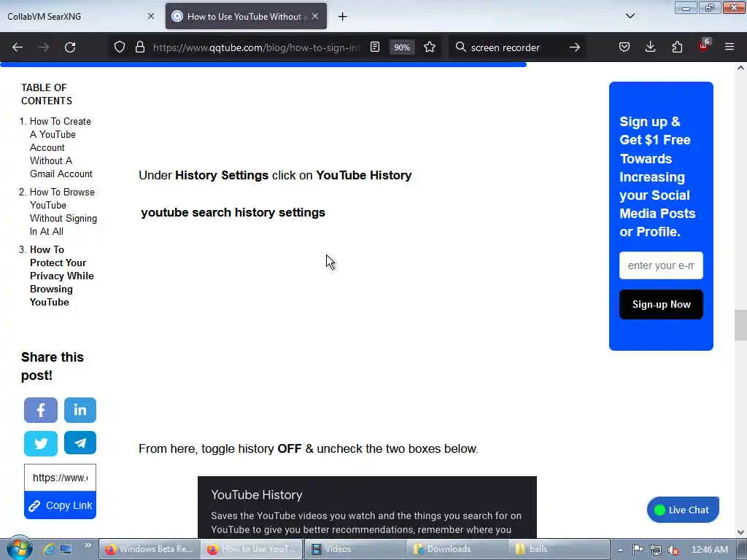Screen dimensions: 747x560
Task: Open a new browser tab
Action: click(343, 17)
